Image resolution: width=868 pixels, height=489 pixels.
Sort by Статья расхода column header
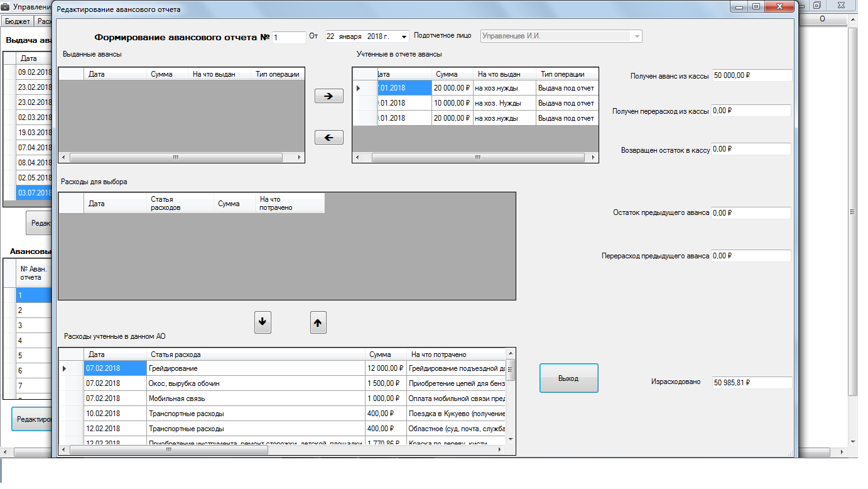(x=256, y=354)
